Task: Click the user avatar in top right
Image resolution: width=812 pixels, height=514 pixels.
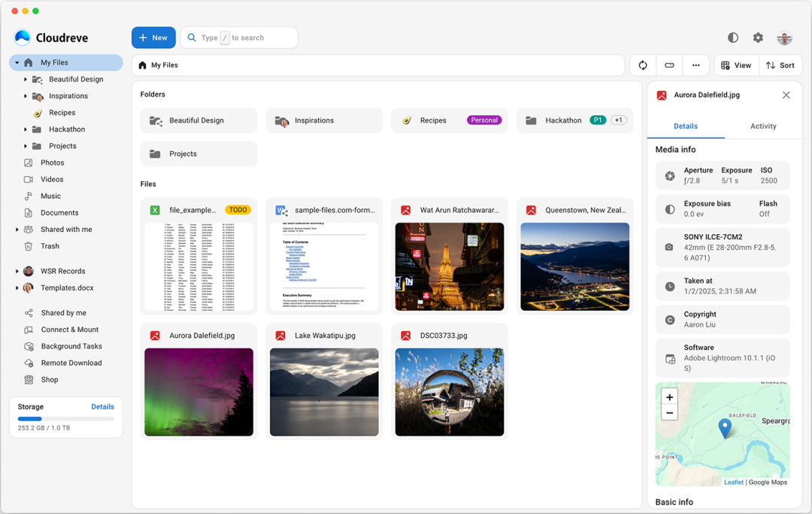Action: click(x=784, y=38)
